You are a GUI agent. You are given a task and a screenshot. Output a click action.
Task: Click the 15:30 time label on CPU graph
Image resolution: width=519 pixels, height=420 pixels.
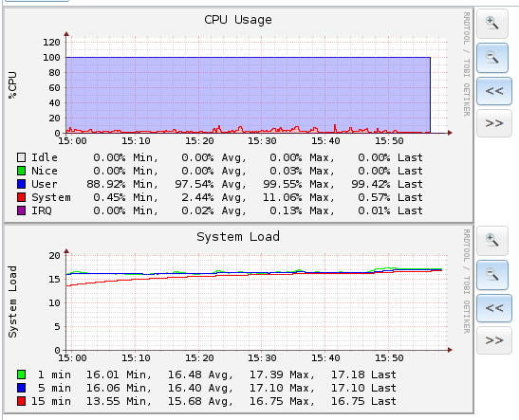pyautogui.click(x=262, y=141)
